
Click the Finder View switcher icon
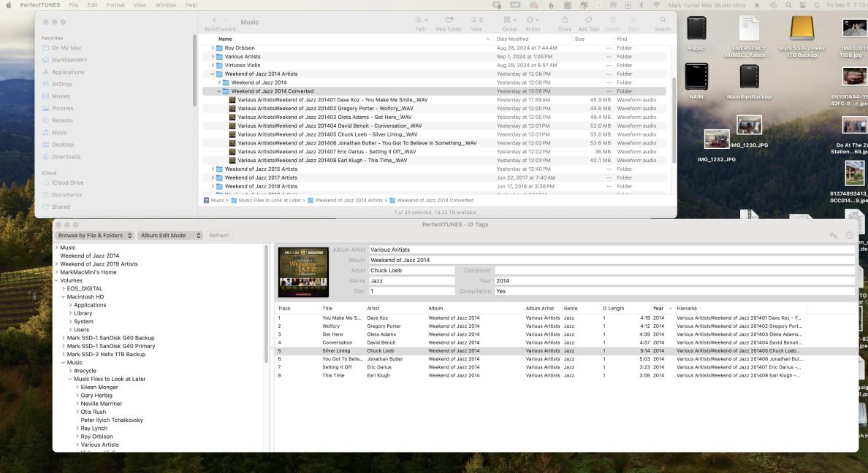point(476,20)
